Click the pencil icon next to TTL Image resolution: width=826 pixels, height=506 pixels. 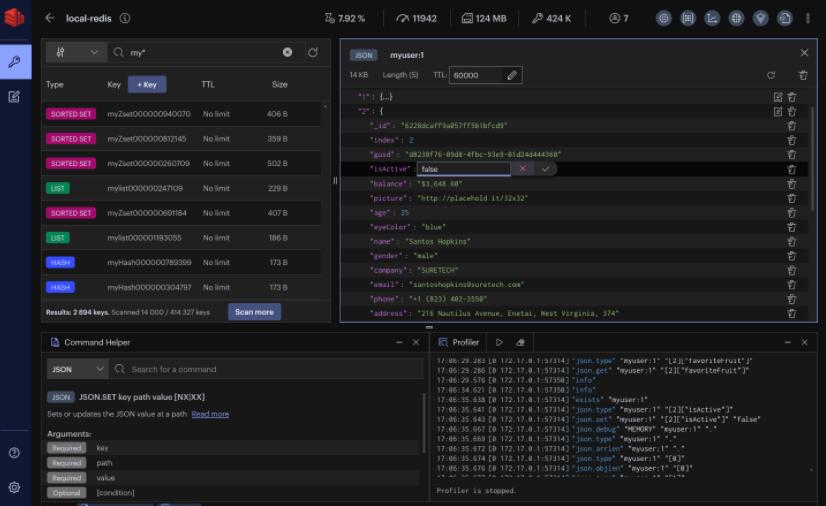[x=512, y=75]
